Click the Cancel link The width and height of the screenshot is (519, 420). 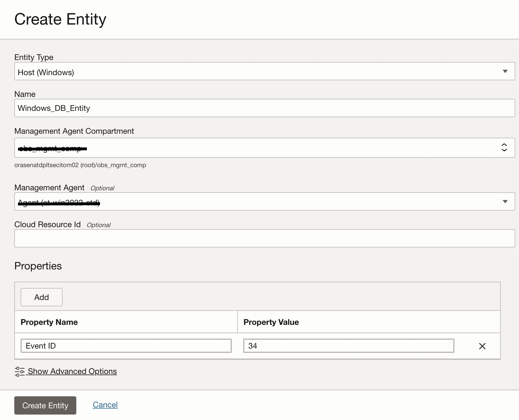click(105, 405)
